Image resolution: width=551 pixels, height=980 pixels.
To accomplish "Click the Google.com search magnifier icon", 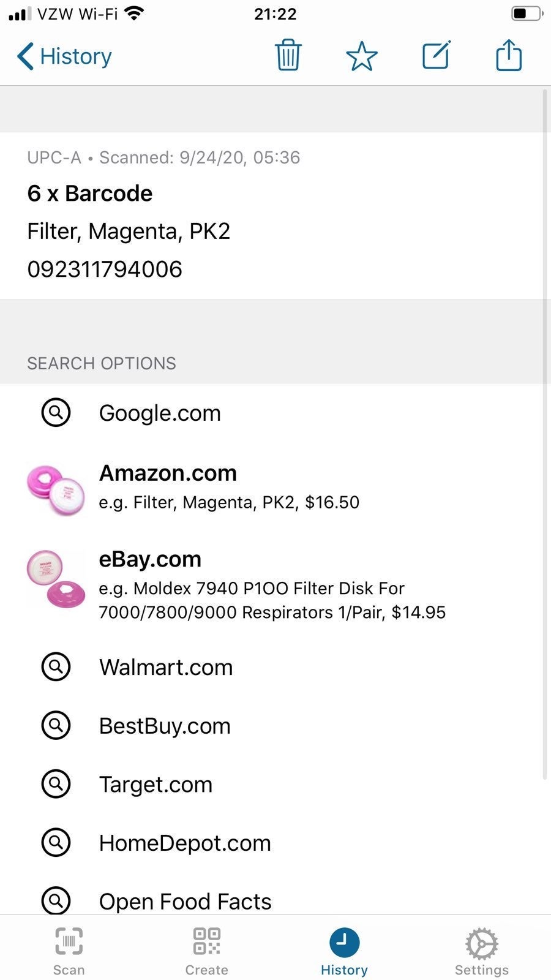I will [56, 413].
